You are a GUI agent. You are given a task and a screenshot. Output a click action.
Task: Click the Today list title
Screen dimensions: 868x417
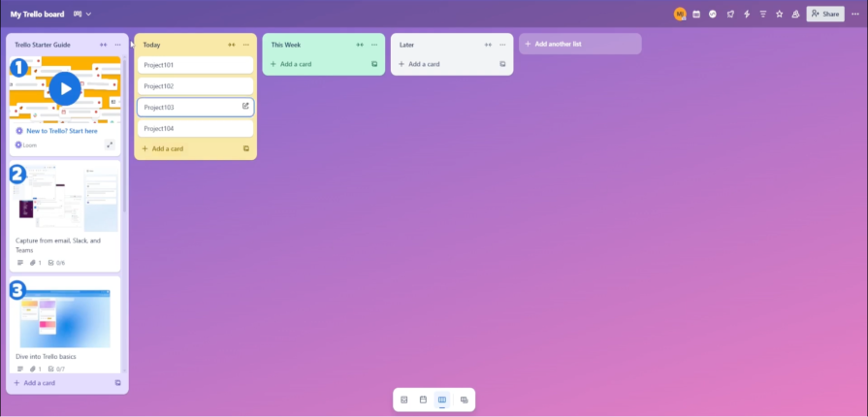tap(151, 45)
